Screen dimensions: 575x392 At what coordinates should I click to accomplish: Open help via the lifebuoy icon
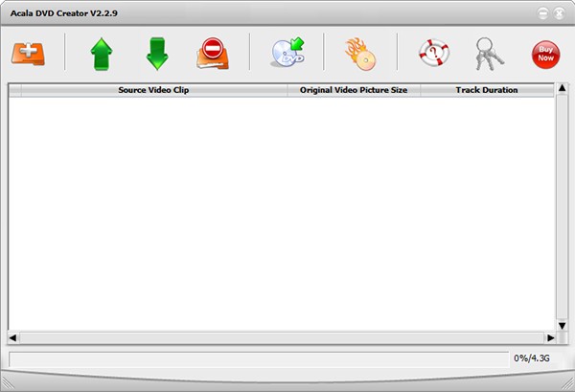(434, 53)
